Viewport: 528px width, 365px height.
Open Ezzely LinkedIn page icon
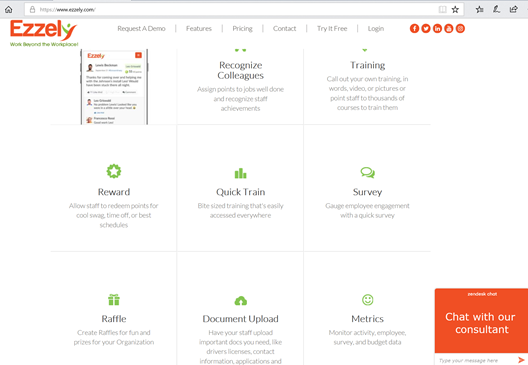click(437, 29)
